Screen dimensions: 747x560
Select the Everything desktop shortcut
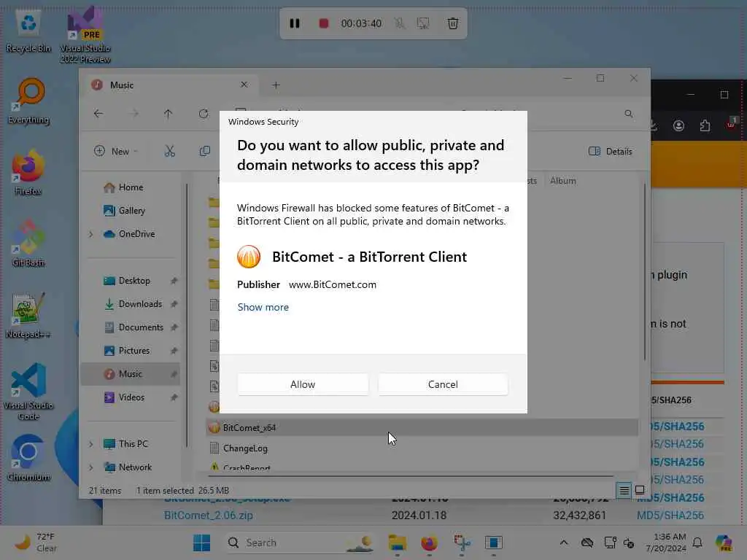coord(28,101)
